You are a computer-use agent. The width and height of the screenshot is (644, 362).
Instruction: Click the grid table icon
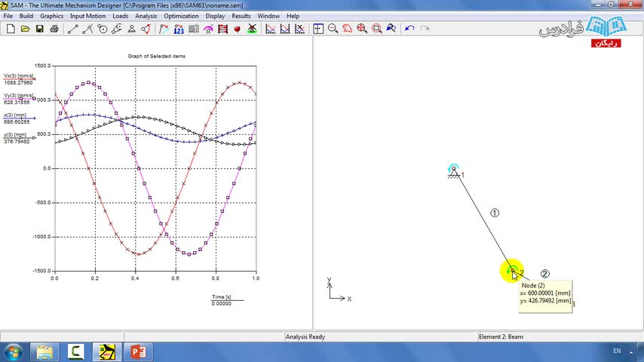[194, 29]
